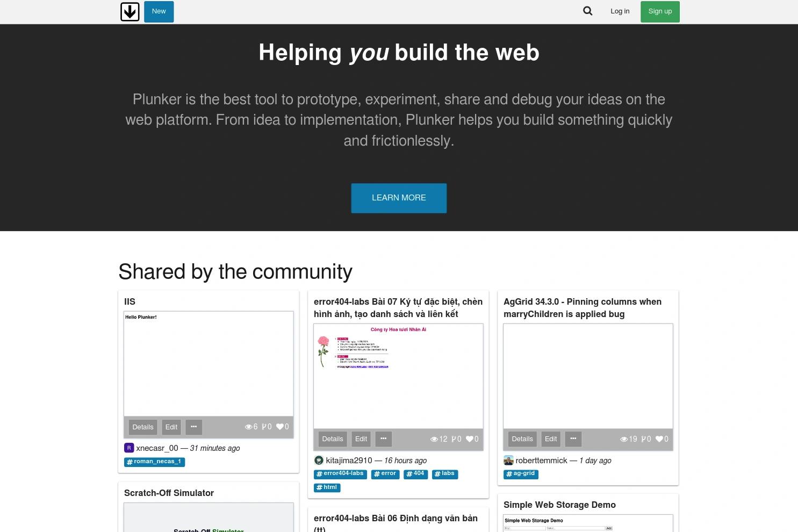Click the forks icon on error404-labs Bài 07 card
This screenshot has width=798, height=532.
pos(454,440)
